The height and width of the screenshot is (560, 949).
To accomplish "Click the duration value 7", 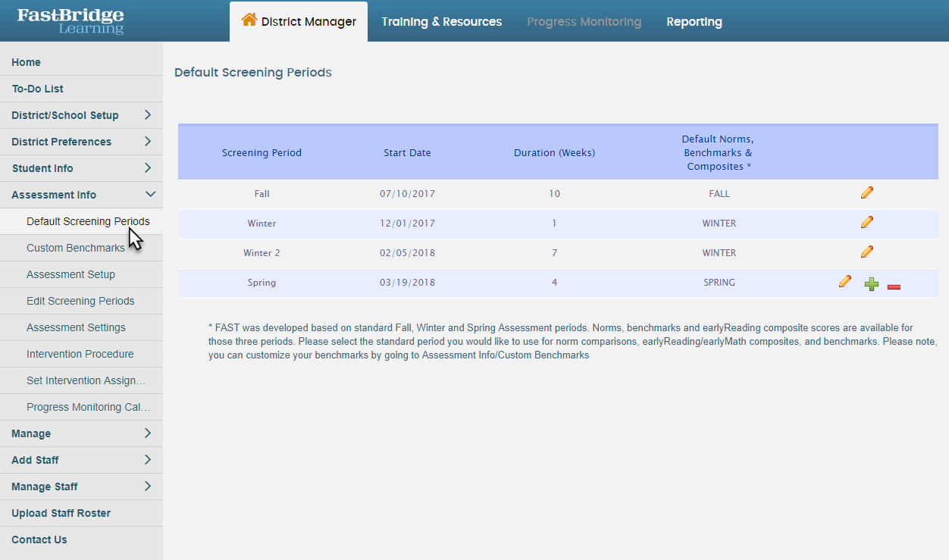I will point(555,253).
